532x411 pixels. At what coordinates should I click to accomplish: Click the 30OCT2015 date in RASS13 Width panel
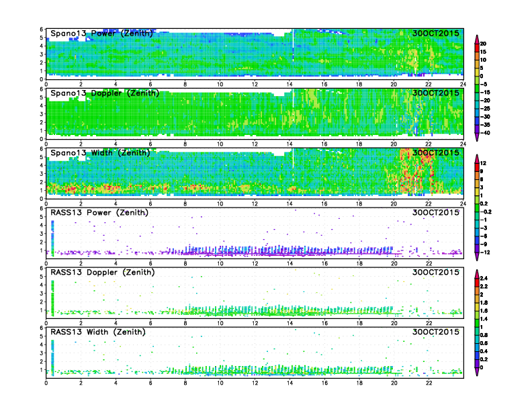tap(436, 332)
